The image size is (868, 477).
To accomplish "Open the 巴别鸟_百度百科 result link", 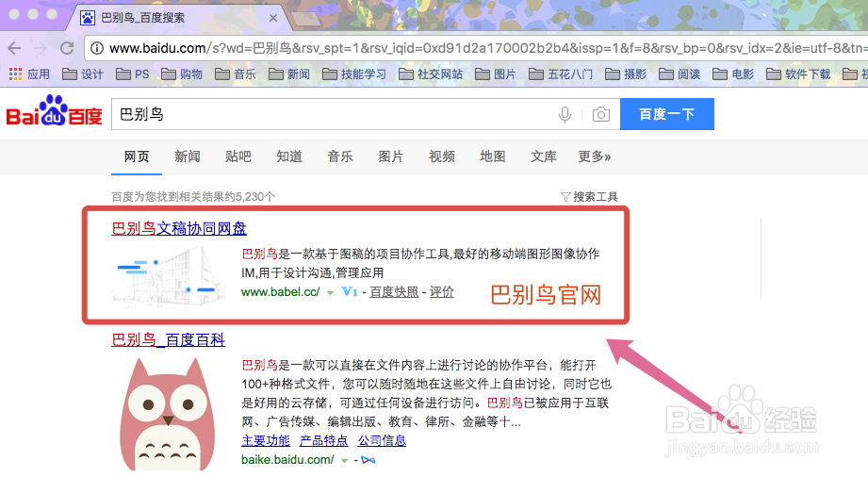I will (169, 339).
